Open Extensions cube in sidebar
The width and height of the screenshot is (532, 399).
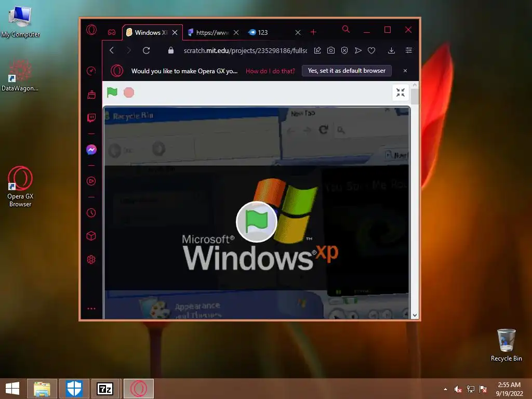(91, 236)
